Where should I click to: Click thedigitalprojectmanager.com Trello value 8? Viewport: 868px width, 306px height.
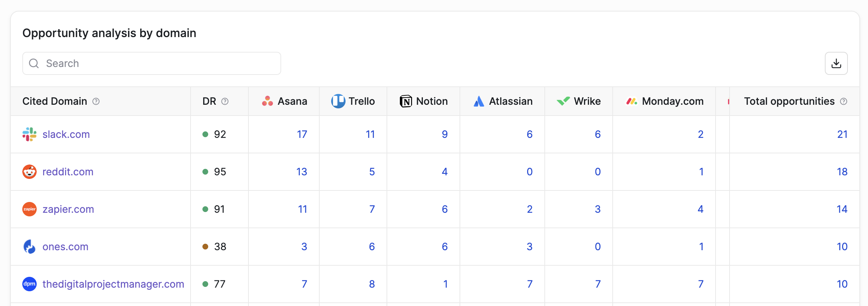coord(372,284)
